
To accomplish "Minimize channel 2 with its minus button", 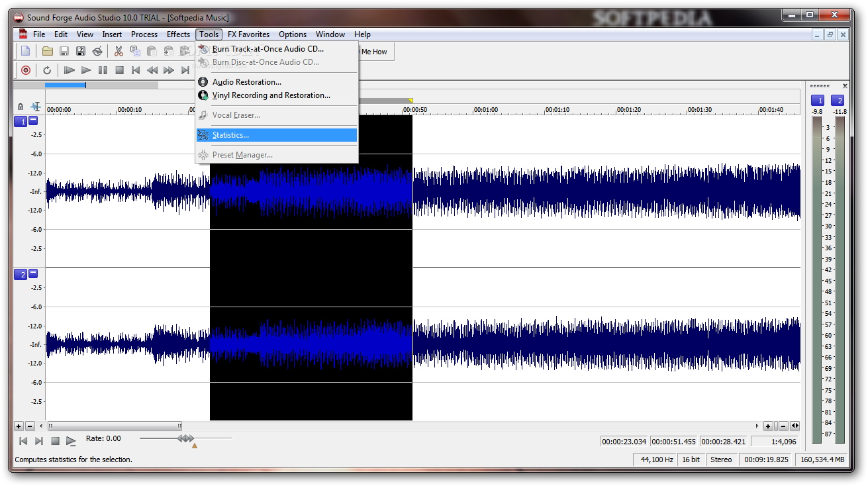I will coord(33,273).
